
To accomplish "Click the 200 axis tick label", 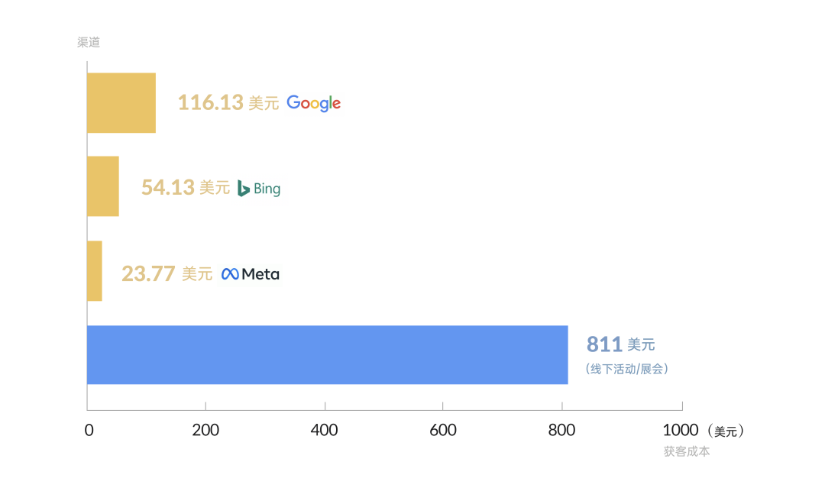I will pos(205,431).
